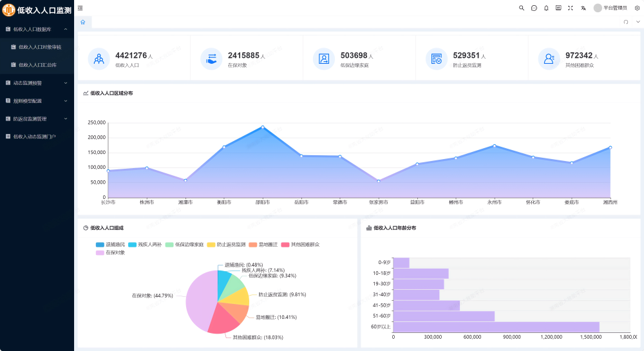Open 低收入人口汇总库 submenu item
The height and width of the screenshot is (351, 644).
(x=37, y=65)
